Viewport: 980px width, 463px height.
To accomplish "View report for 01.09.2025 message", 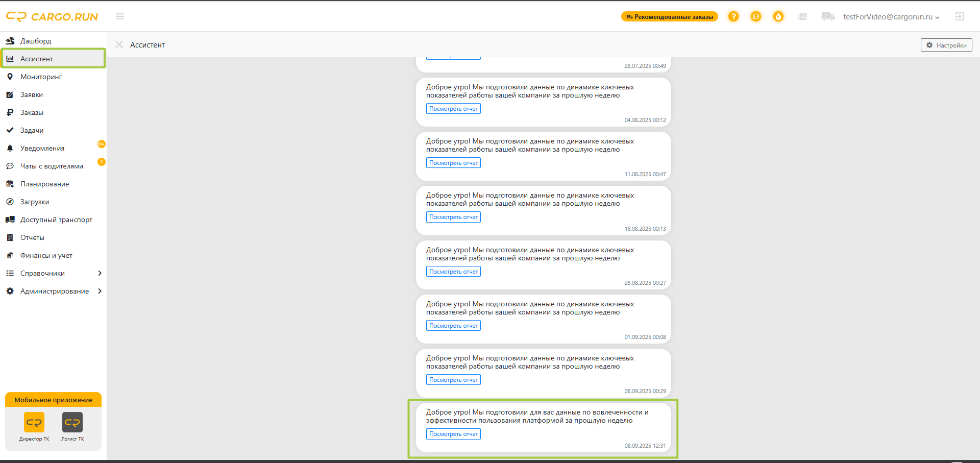I will tap(453, 326).
